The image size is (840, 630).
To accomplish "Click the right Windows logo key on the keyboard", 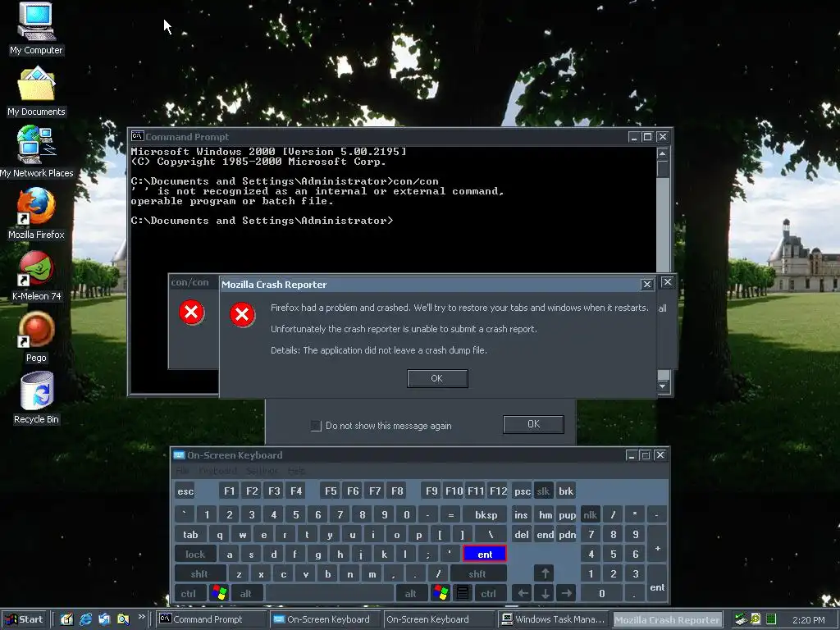I will click(x=441, y=593).
